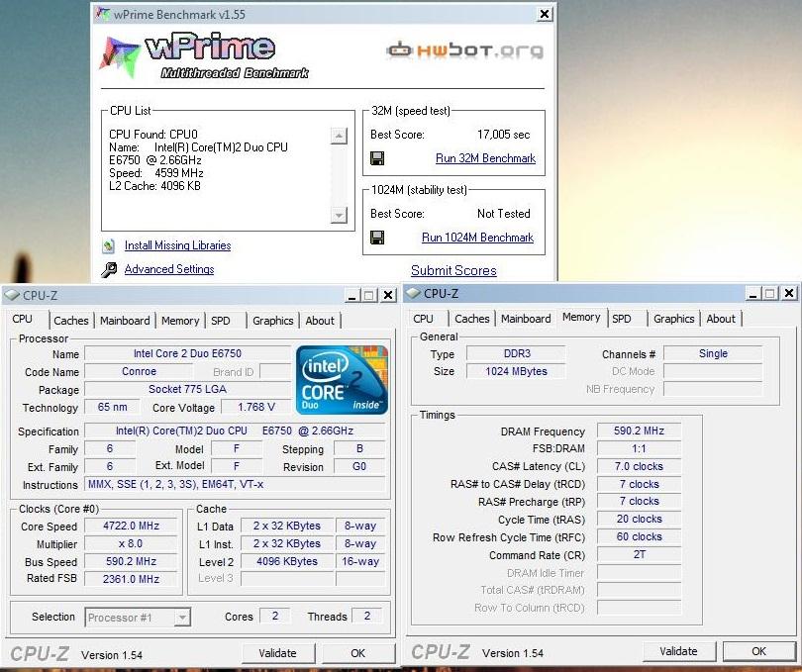Click the CPU List scroll down arrow

[x=339, y=215]
